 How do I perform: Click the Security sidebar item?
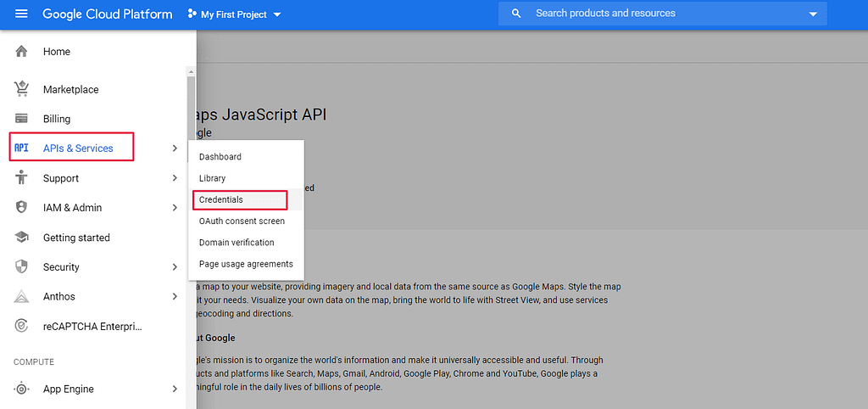[61, 267]
